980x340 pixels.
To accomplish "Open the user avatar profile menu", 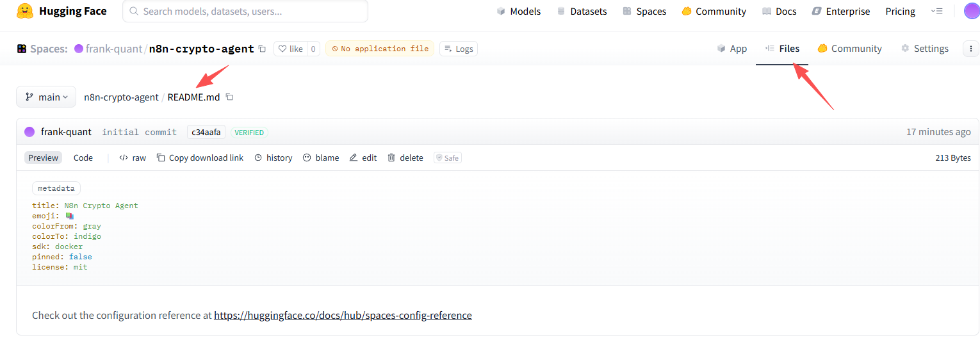I will coord(971,12).
